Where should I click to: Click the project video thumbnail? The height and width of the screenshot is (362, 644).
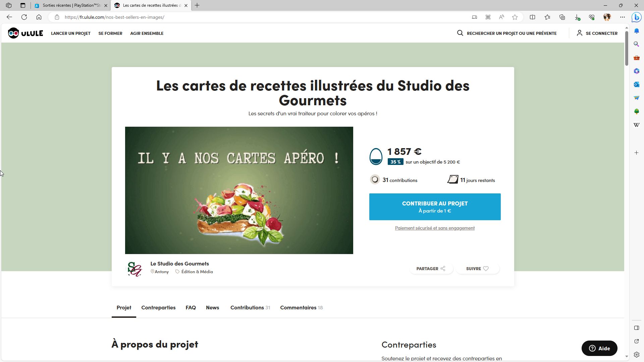coord(239,190)
